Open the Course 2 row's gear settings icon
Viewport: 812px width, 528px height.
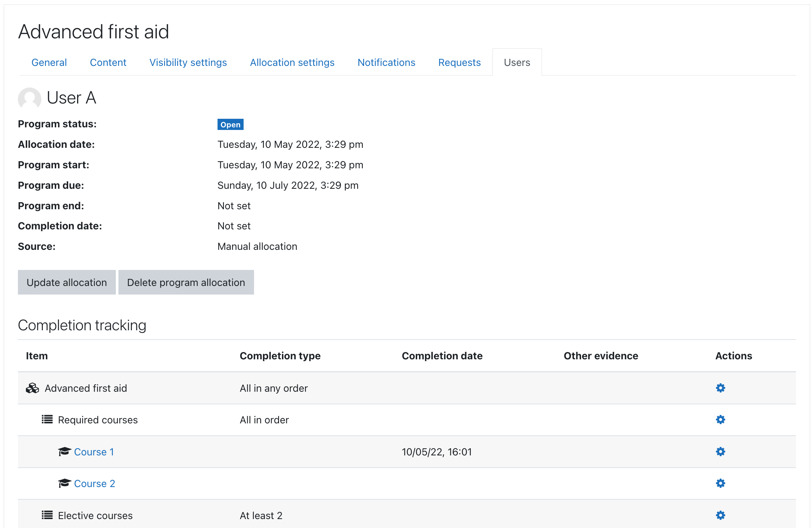pyautogui.click(x=720, y=483)
